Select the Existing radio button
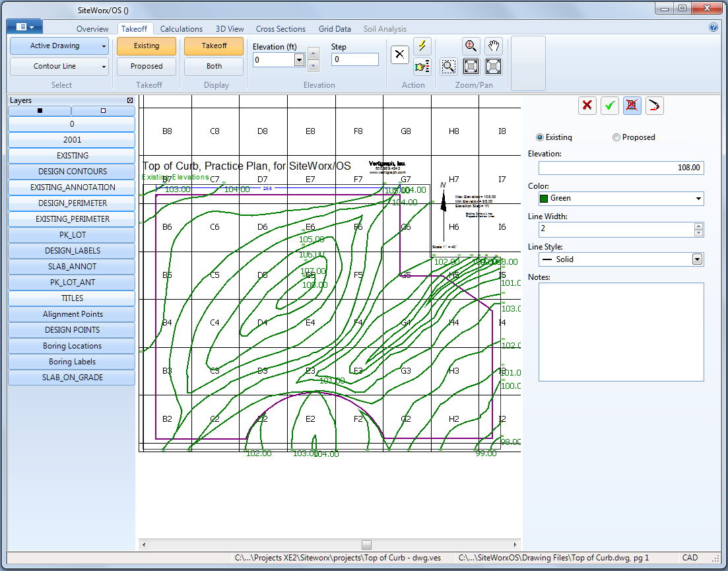 click(x=539, y=137)
